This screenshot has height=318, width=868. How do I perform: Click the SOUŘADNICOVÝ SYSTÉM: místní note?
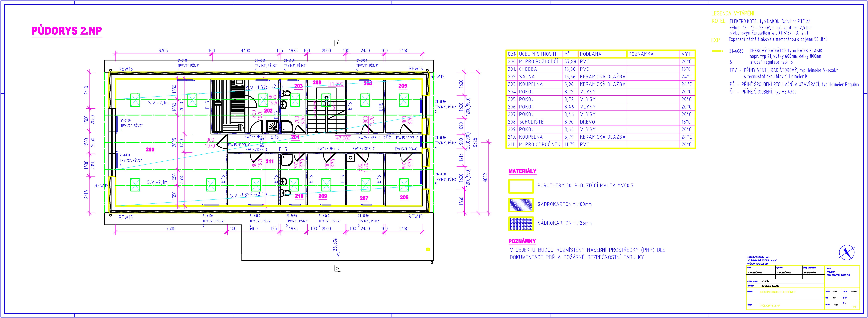[762, 260]
